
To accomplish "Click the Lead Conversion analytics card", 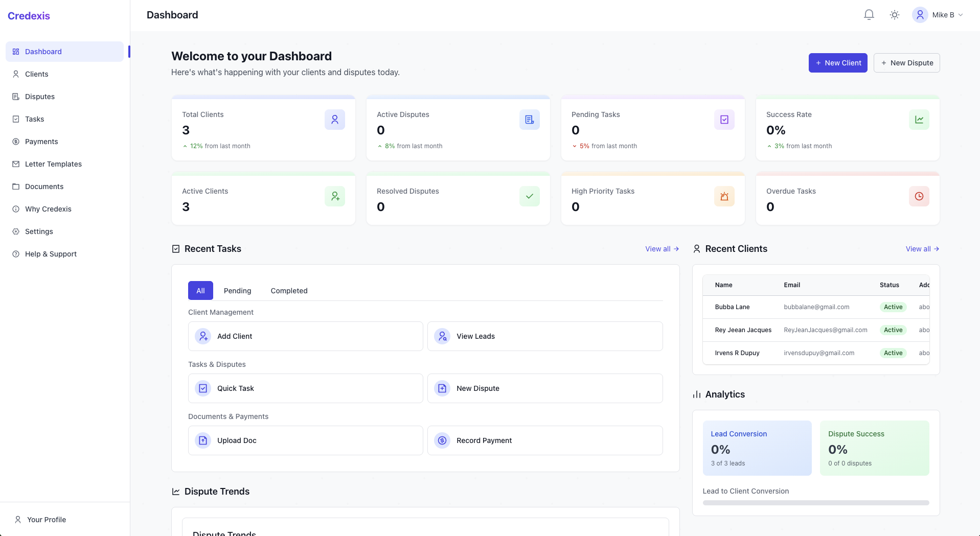I will pos(757,448).
